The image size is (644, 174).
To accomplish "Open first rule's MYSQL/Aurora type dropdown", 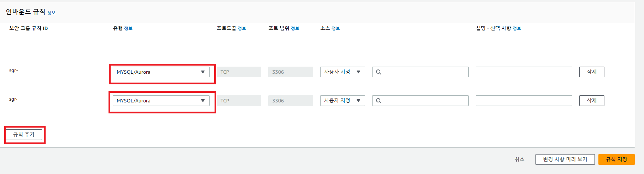I will (x=161, y=72).
